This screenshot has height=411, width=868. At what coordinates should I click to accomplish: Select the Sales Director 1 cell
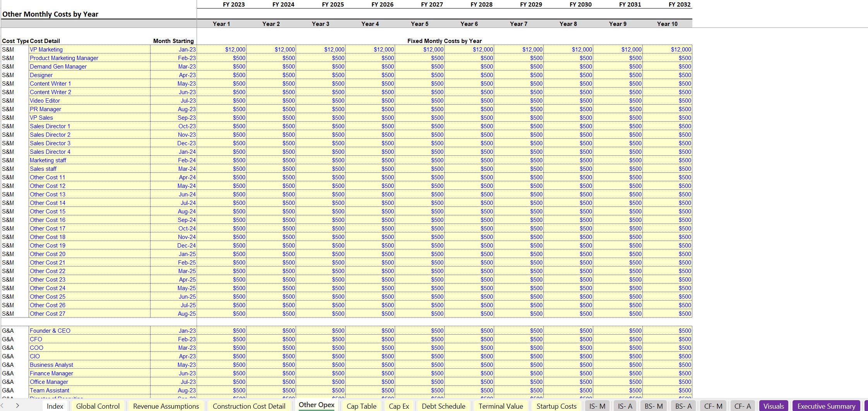tap(89, 126)
